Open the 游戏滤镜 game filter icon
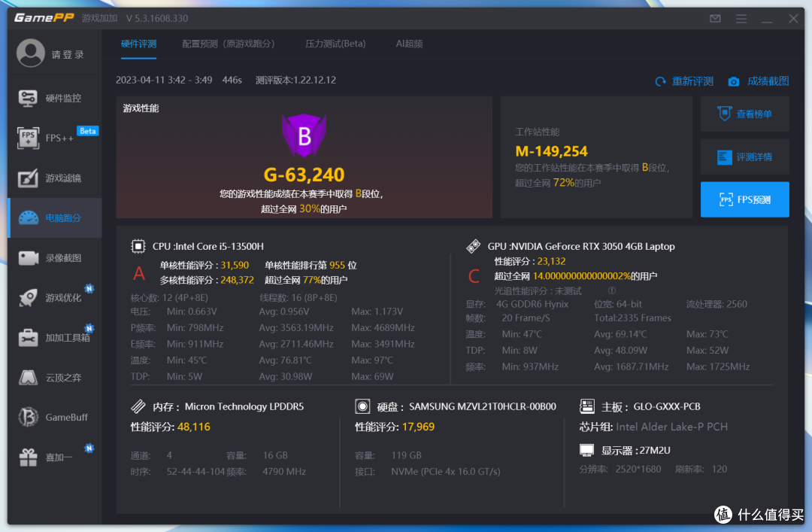The image size is (812, 532). tap(28, 178)
